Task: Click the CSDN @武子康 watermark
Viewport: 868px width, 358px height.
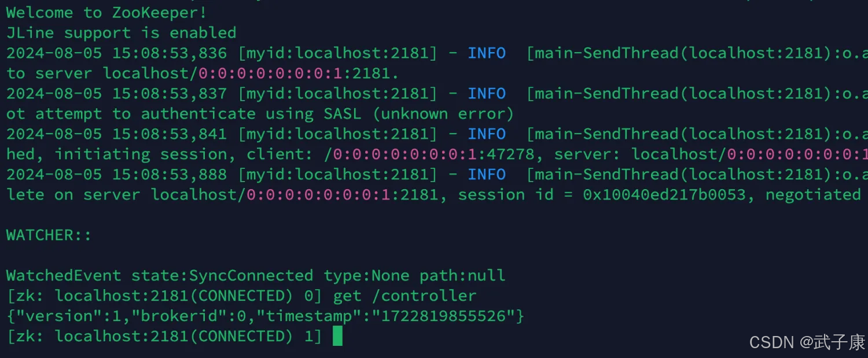Action: [x=807, y=342]
